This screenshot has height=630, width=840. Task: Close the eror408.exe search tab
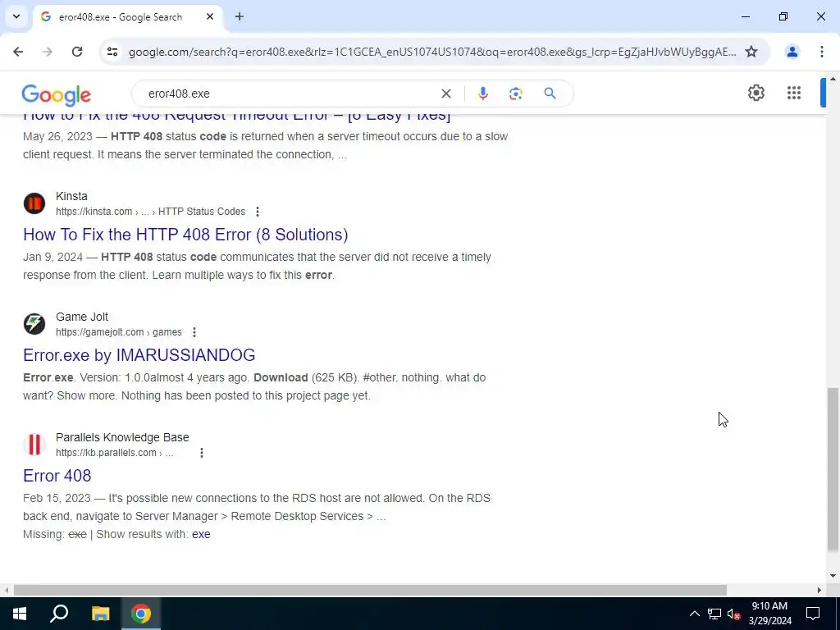(210, 16)
